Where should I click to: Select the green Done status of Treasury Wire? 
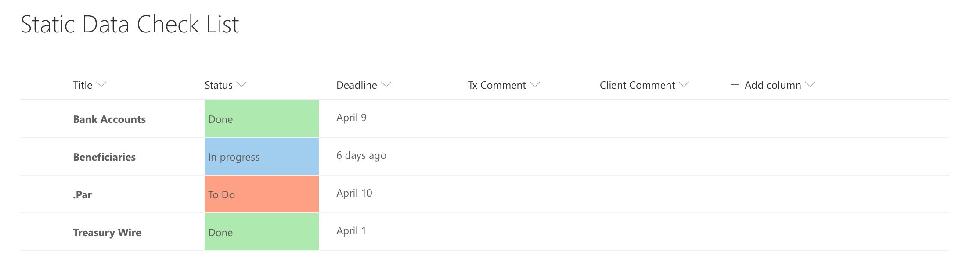[x=262, y=232]
